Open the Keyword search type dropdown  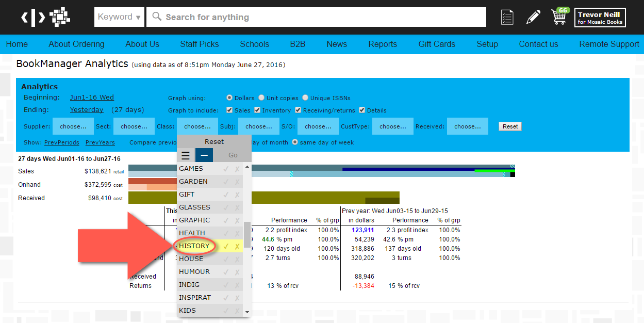tap(119, 17)
